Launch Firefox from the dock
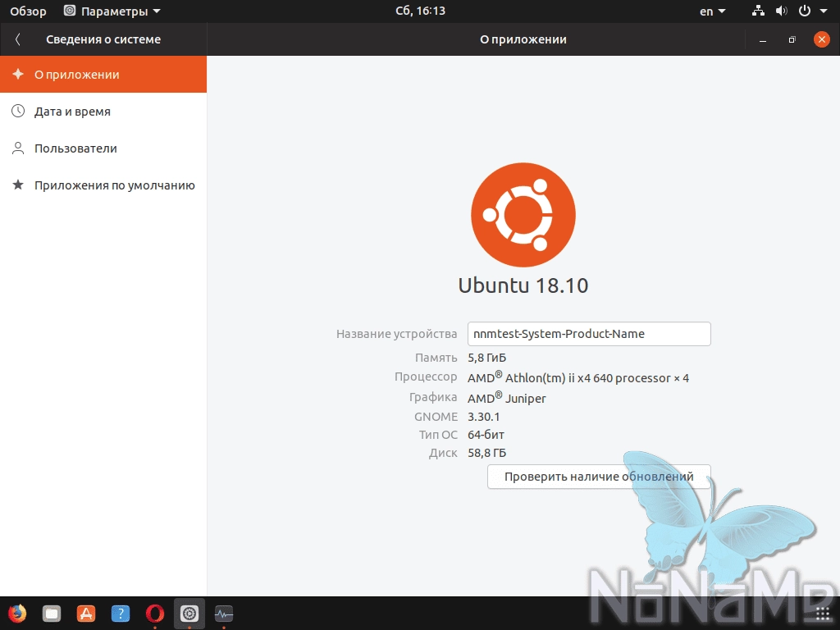Viewport: 840px width, 630px height. (x=18, y=614)
